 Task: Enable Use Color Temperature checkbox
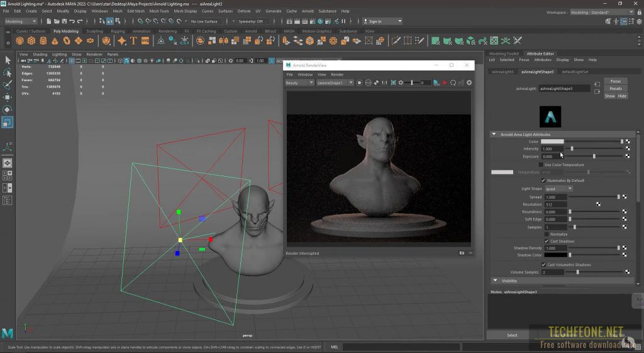541,165
